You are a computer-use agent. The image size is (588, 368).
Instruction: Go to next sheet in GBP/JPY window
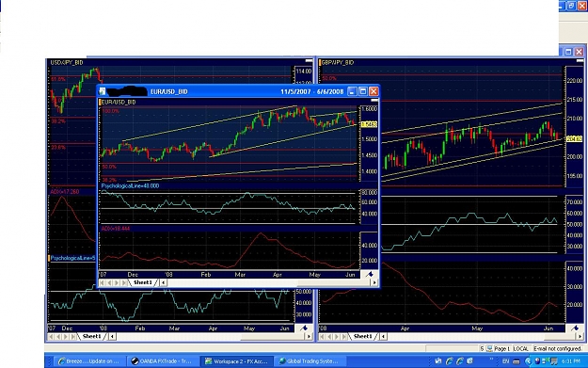coord(337,337)
